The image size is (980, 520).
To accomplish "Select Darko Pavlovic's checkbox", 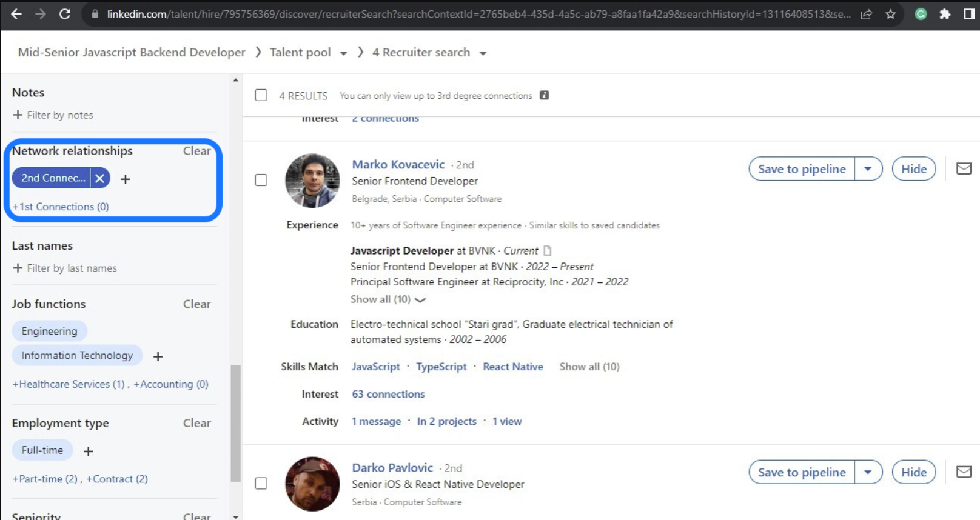I will [x=261, y=483].
